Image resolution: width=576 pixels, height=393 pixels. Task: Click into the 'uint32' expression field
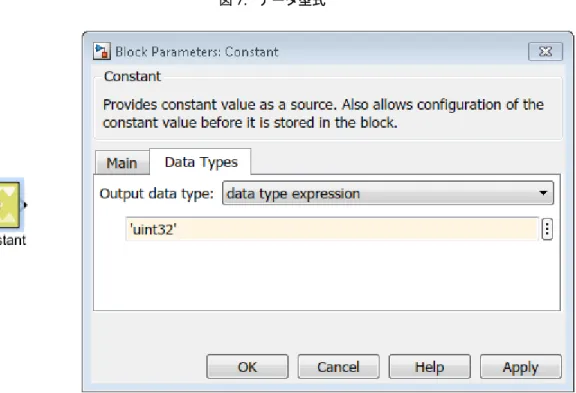pyautogui.click(x=332, y=229)
